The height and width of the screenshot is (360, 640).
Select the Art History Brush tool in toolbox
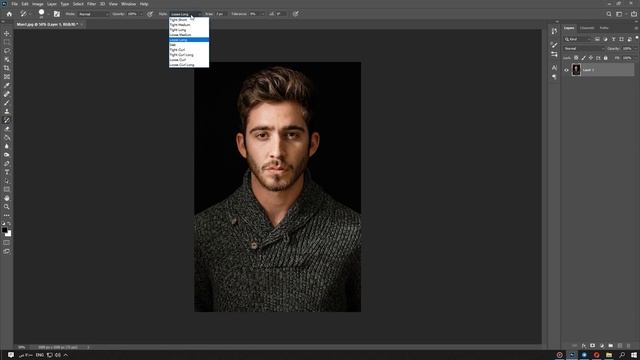point(7,120)
